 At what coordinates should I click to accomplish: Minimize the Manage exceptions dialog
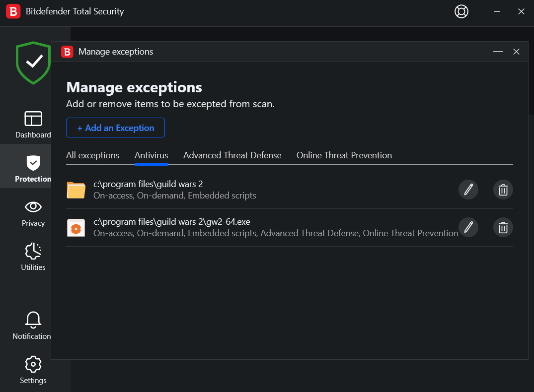tap(498, 52)
